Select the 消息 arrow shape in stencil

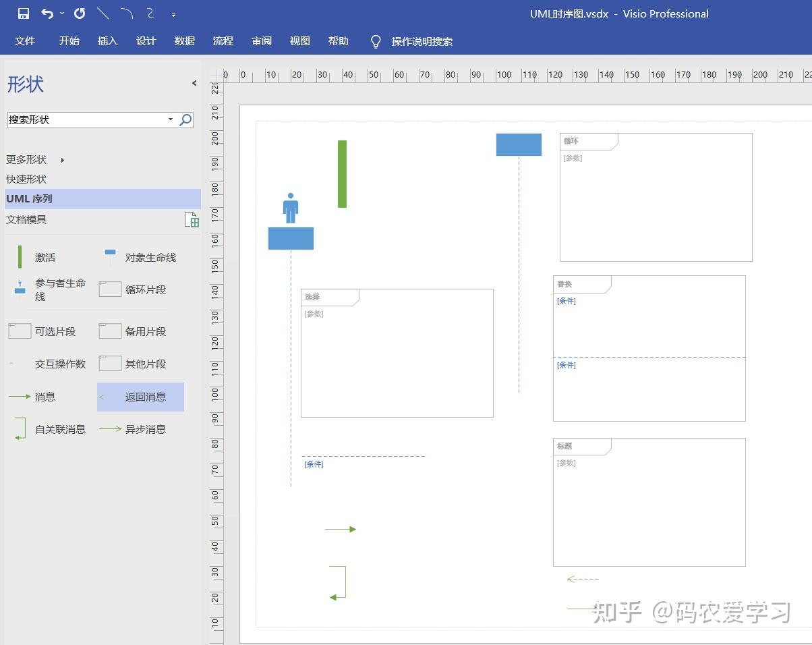[x=32, y=397]
